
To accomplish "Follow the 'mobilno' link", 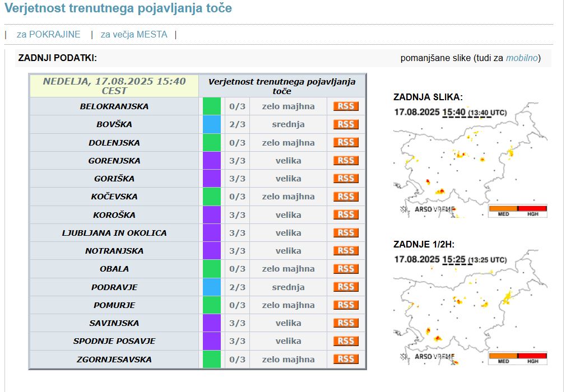I will pos(522,58).
